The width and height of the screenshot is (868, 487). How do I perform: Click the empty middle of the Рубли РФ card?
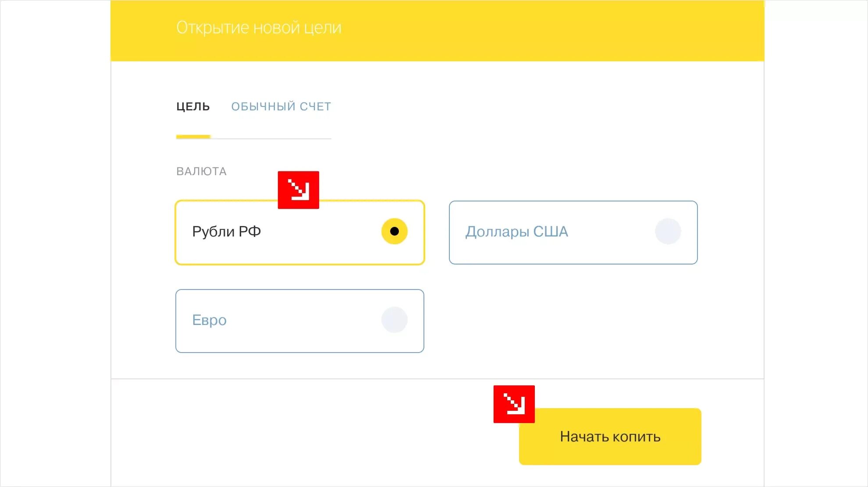320,233
